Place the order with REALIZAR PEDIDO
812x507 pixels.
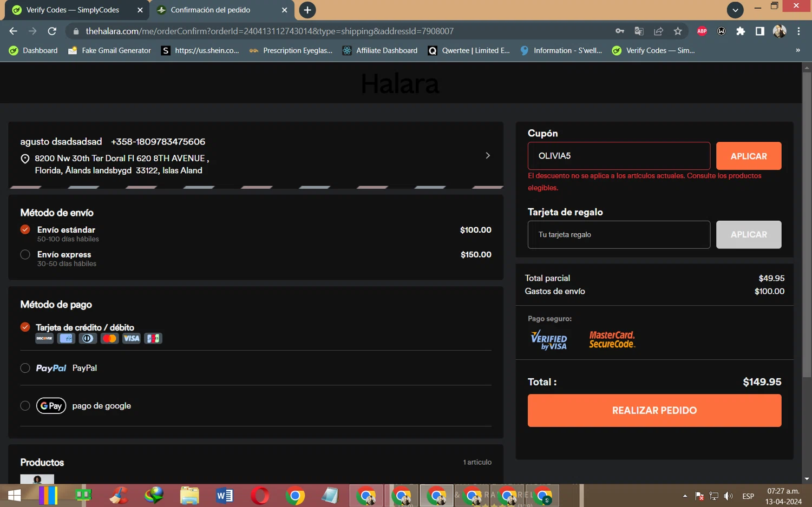point(654,410)
